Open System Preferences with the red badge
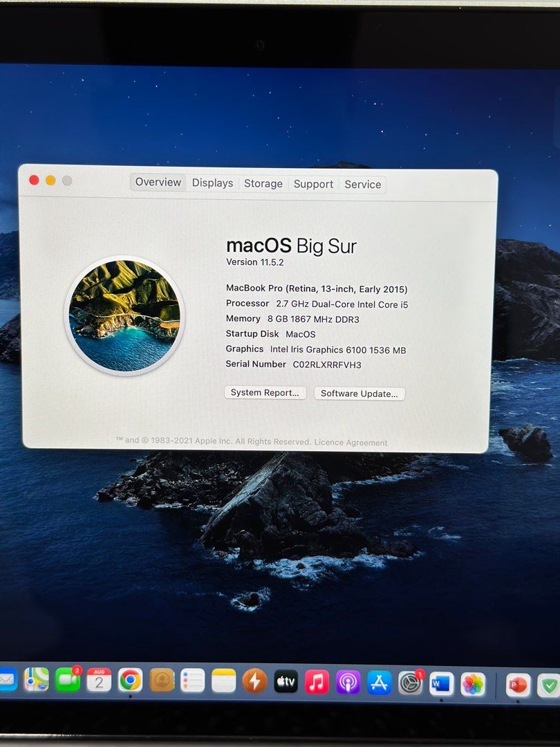Screen dimensions: 560x747 click(411, 684)
